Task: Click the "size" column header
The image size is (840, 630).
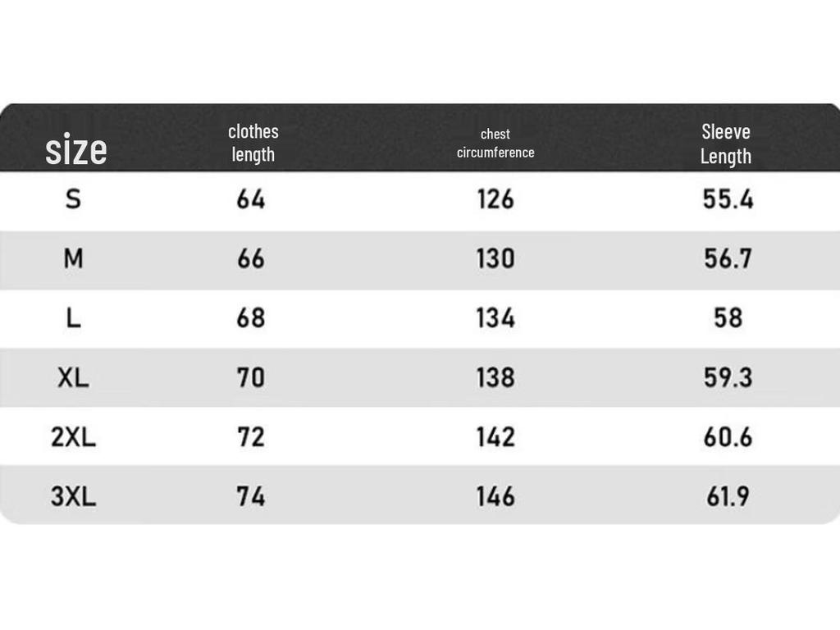Action: pyautogui.click(x=75, y=150)
